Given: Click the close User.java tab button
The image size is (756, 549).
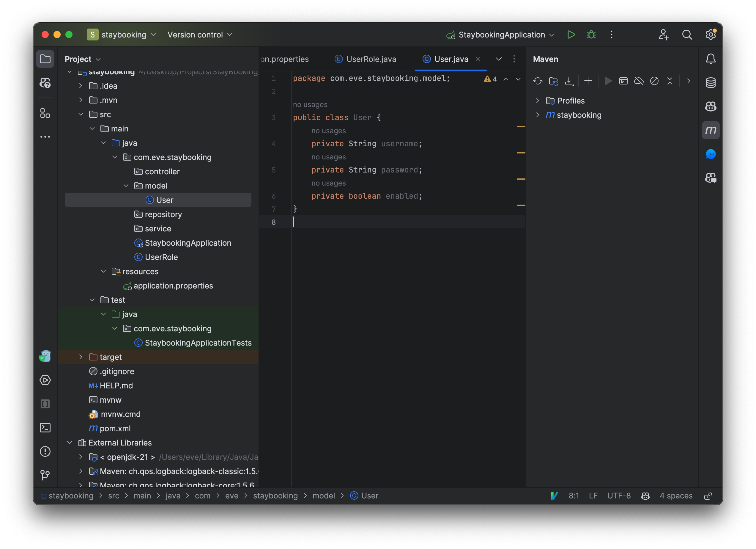Looking at the screenshot, I should 478,59.
